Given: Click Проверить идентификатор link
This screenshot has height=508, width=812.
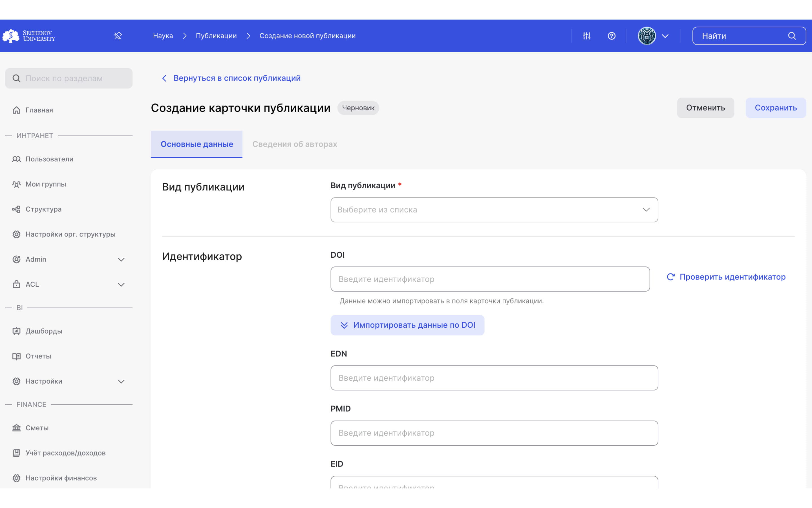Looking at the screenshot, I should 732,277.
